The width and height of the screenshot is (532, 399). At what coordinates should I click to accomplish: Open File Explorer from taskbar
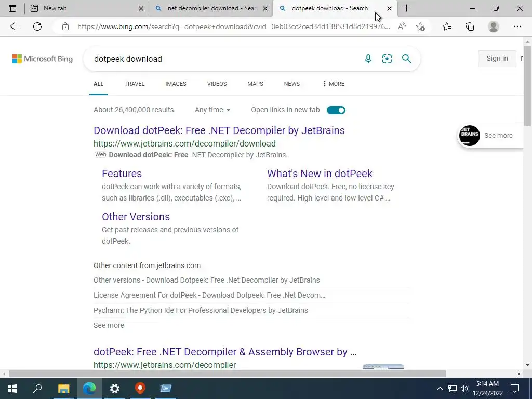pos(63,389)
